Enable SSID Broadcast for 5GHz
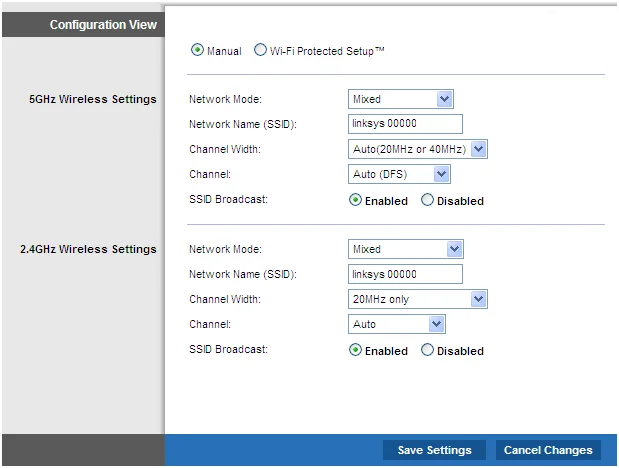Image resolution: width=619 pixels, height=468 pixels. (355, 200)
